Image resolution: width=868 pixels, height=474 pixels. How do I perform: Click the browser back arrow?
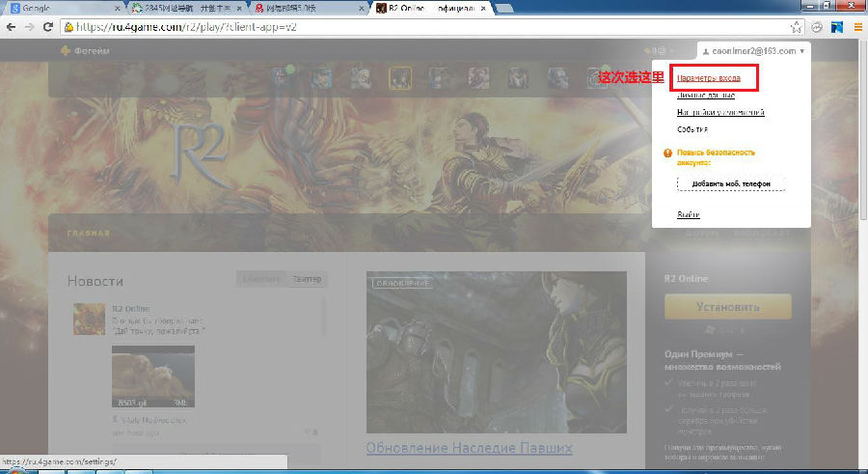pyautogui.click(x=11, y=28)
